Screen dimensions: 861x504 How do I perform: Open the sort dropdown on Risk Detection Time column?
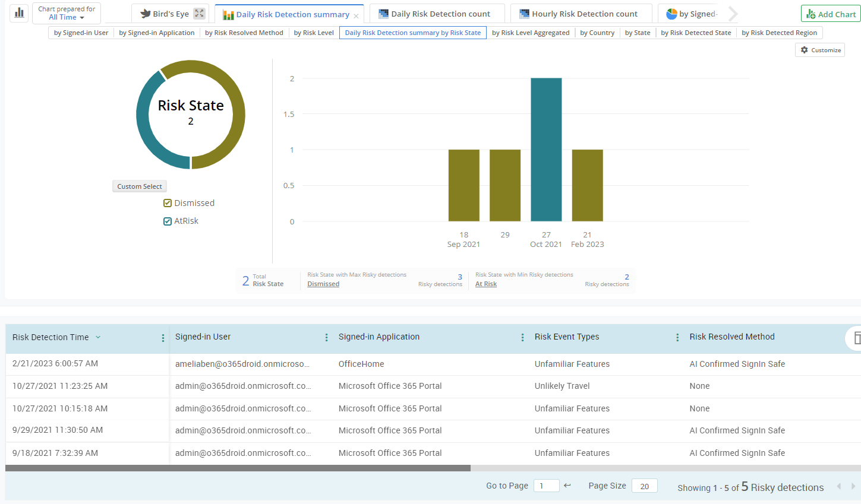97,337
